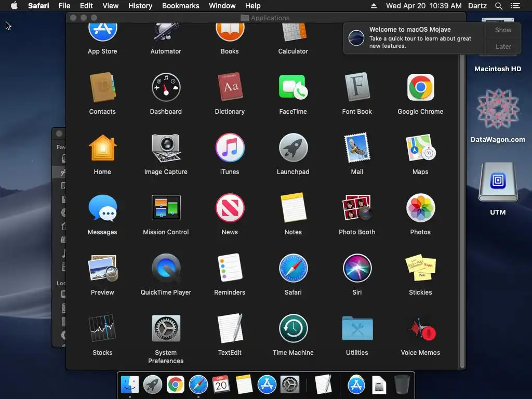This screenshot has width=532, height=399.
Task: Click the Dictionary application icon
Action: 230,87
